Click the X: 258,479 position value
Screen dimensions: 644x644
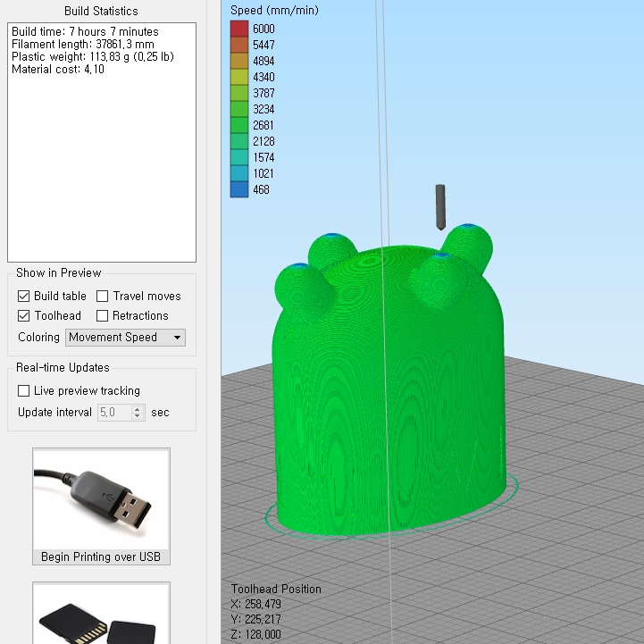(x=256, y=604)
